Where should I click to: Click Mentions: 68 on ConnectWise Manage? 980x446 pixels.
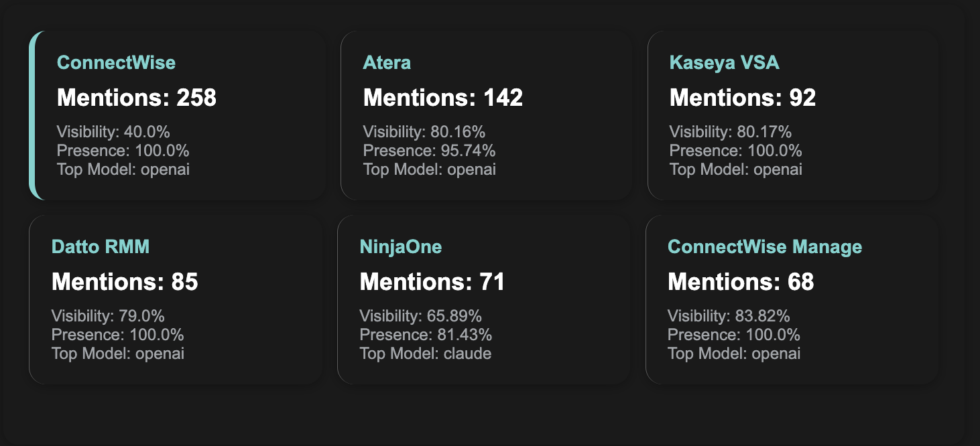[x=741, y=282]
